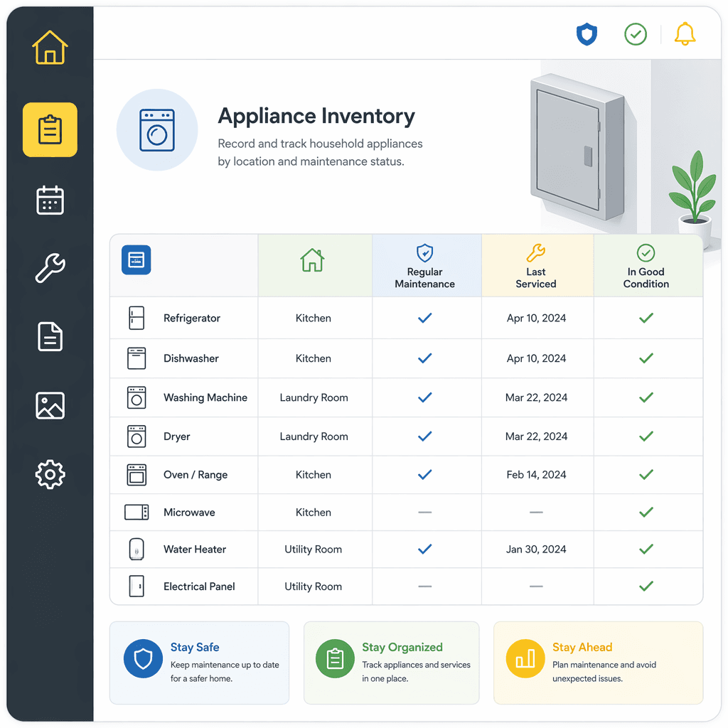Sort by In Good Condition column header
728x728 pixels.
(648, 266)
